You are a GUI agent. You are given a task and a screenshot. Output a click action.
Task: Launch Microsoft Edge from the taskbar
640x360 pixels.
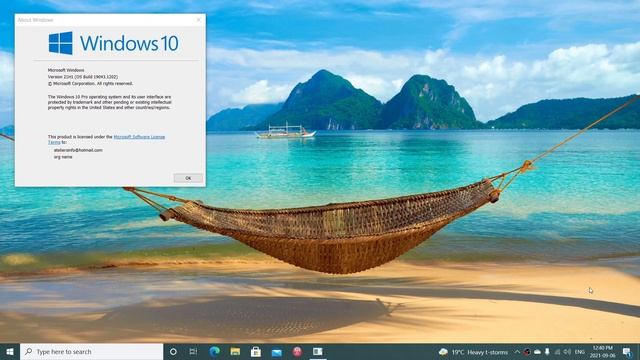(x=214, y=351)
